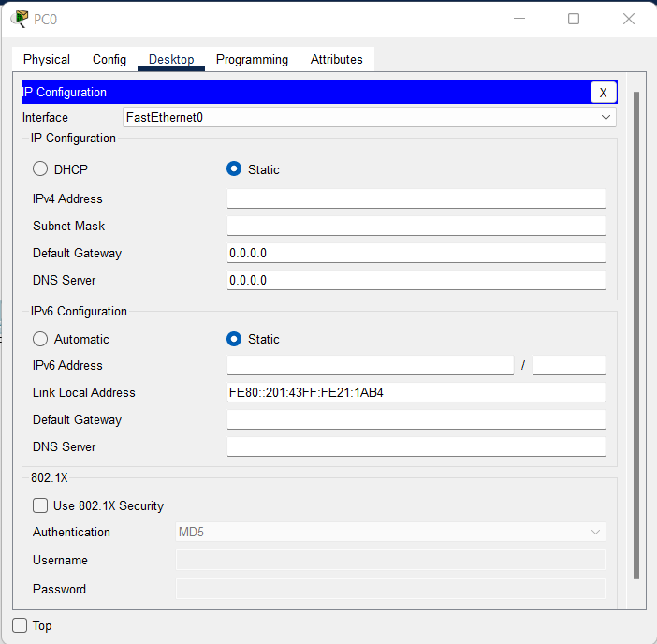Enable the Use 802.1X Security checkbox
The image size is (657, 644).
pos(40,505)
